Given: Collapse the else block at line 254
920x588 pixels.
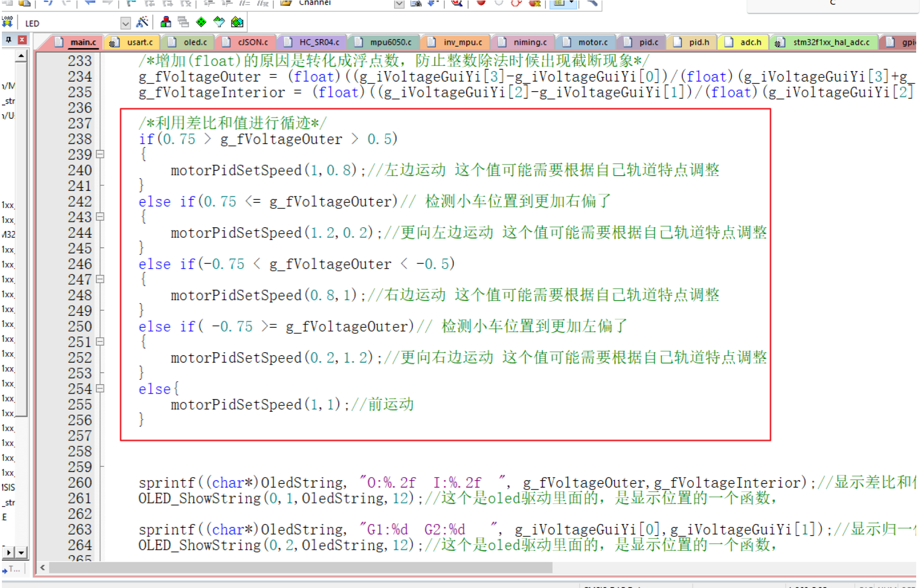Looking at the screenshot, I should [x=100, y=388].
